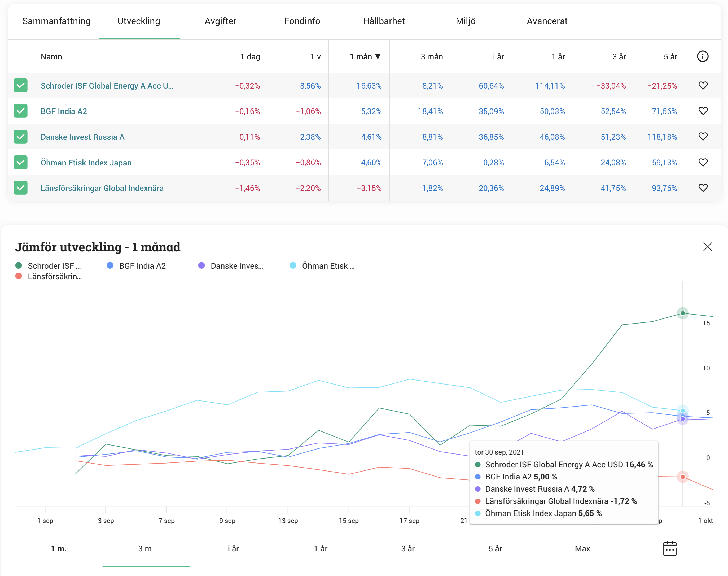Screen dimensions: 728x576
Task: Open the Danske Invest Russia A fund link
Action: [x=82, y=137]
